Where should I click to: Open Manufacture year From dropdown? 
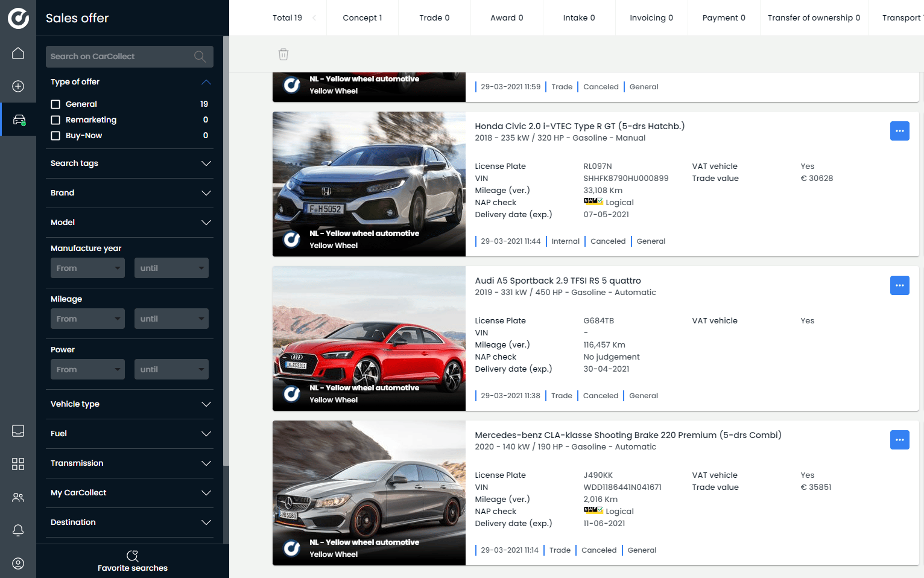click(87, 268)
